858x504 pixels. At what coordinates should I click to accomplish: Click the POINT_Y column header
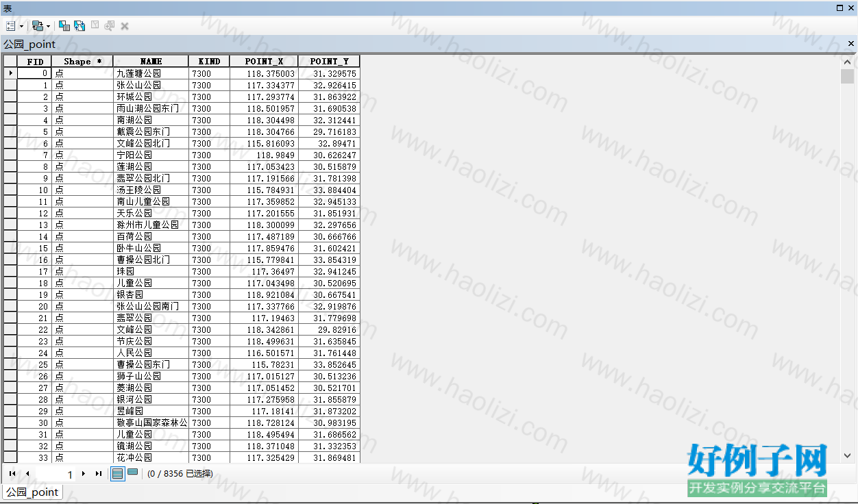point(329,62)
